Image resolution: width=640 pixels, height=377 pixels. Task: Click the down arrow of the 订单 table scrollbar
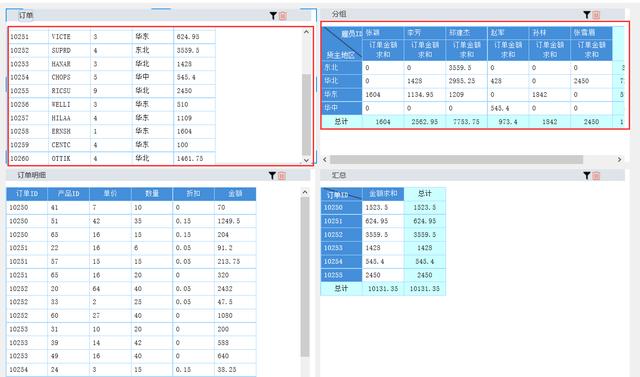pyautogui.click(x=307, y=160)
